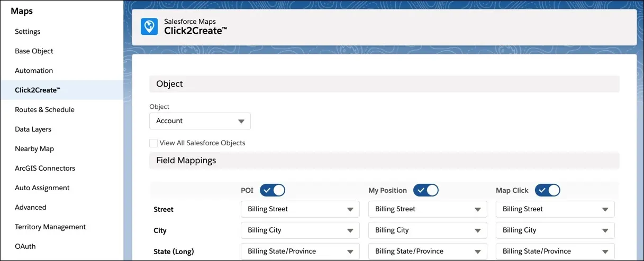644x261 pixels.
Task: Check View All Salesforce Objects
Action: (153, 143)
